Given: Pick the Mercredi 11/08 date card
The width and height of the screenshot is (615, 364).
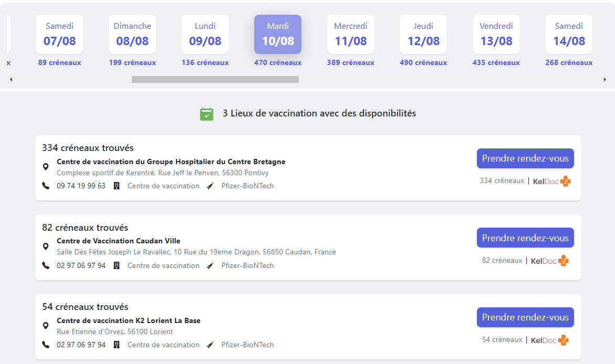Looking at the screenshot, I should (x=351, y=35).
